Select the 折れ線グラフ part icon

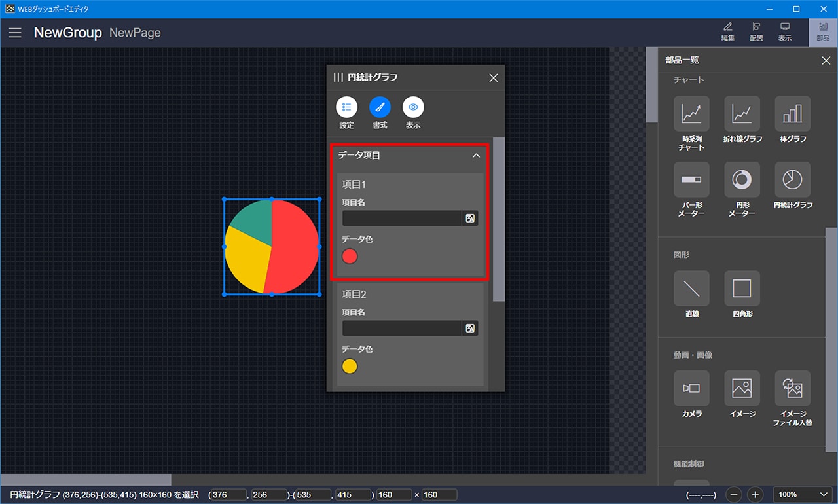click(x=742, y=114)
